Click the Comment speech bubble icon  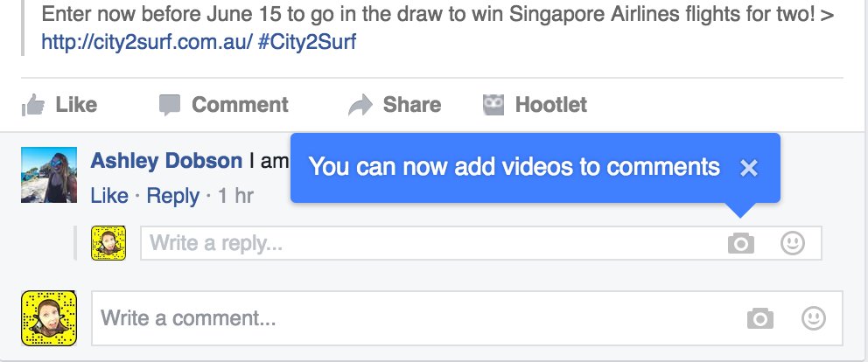(170, 105)
